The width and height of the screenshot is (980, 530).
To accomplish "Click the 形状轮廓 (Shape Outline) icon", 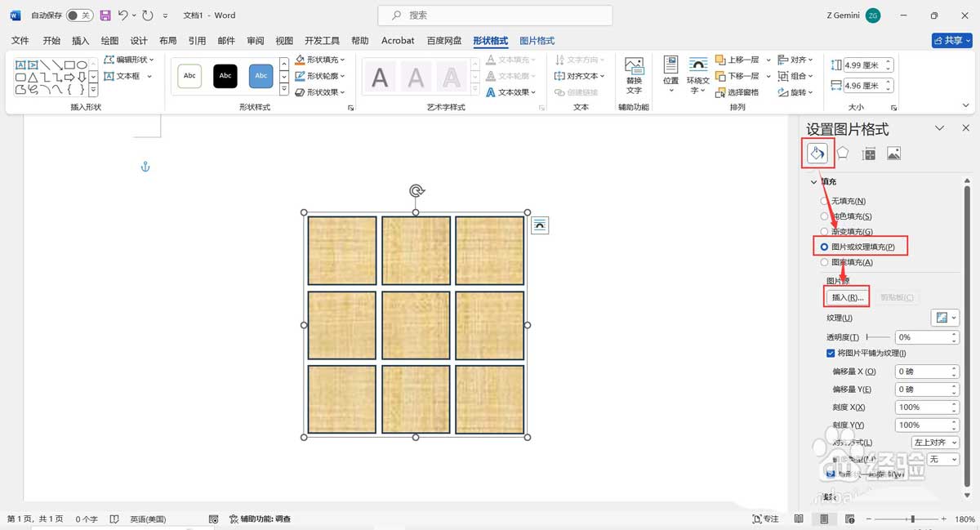I will tap(320, 75).
